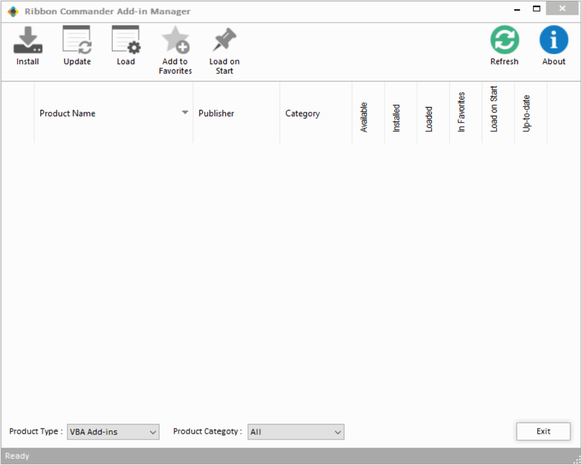
Task: Click the Up-to-date column header
Action: (x=531, y=113)
